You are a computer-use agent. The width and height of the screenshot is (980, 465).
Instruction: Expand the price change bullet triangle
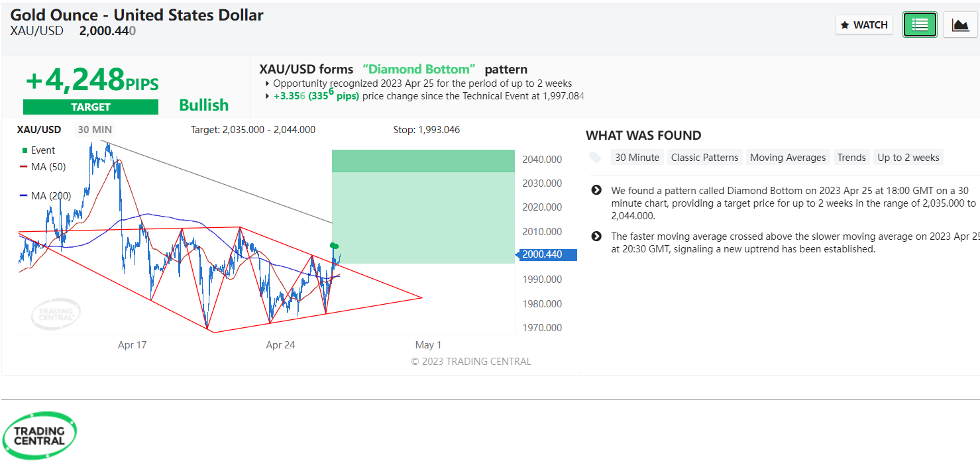point(268,96)
